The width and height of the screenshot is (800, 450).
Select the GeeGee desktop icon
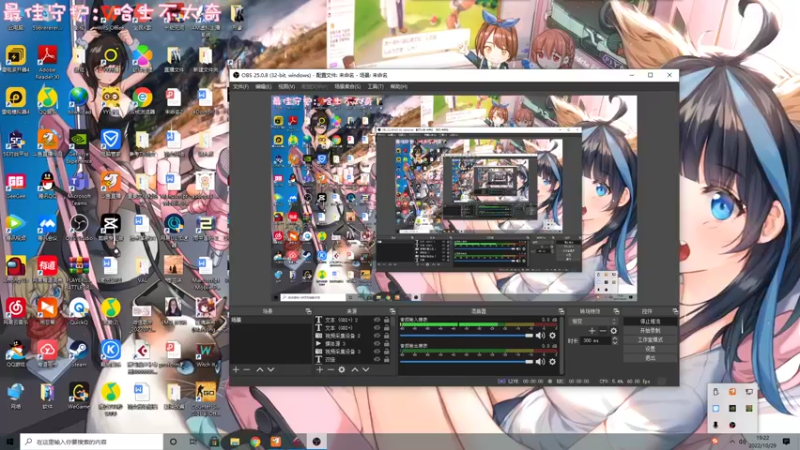(15, 186)
